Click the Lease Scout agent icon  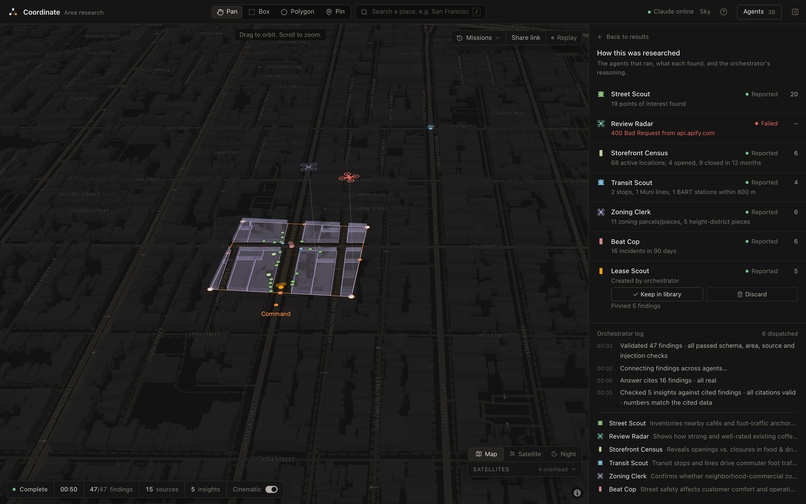coord(600,271)
